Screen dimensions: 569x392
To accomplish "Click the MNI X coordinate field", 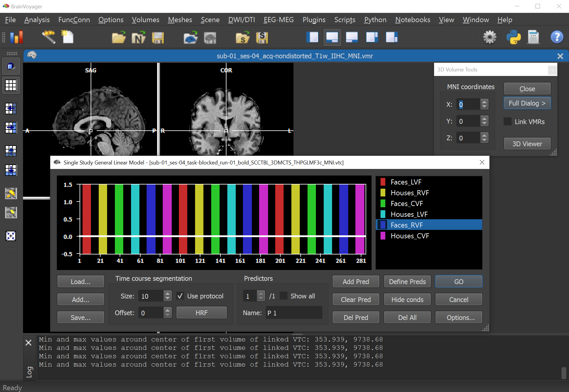I will tap(468, 104).
